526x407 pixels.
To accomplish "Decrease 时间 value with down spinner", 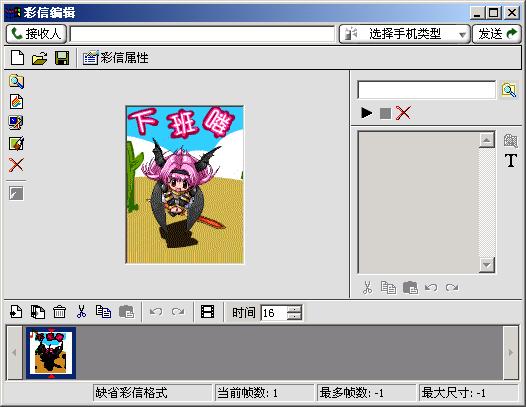I will pos(295,317).
